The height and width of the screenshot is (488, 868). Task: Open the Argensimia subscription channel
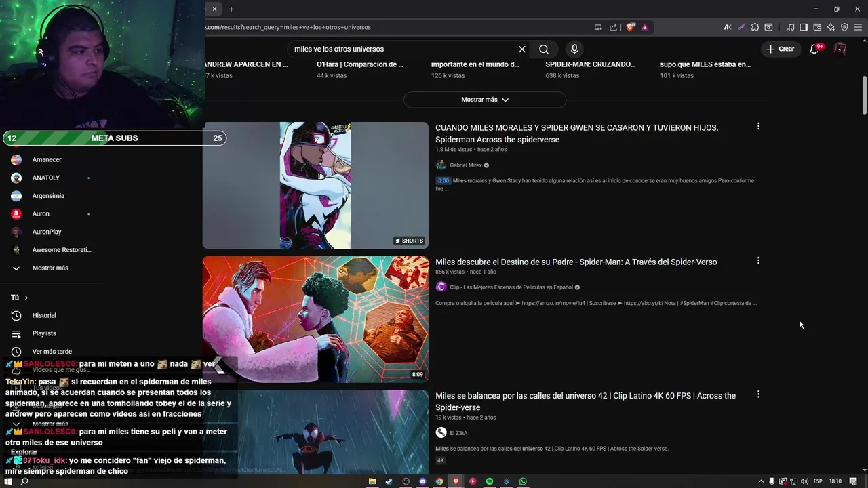pyautogui.click(x=48, y=196)
